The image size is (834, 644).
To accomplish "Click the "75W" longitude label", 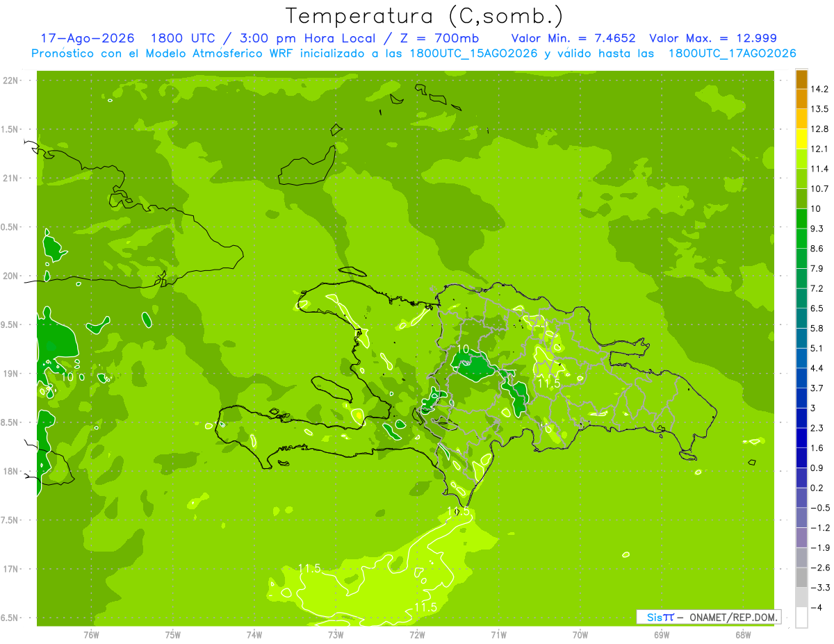I will [173, 634].
